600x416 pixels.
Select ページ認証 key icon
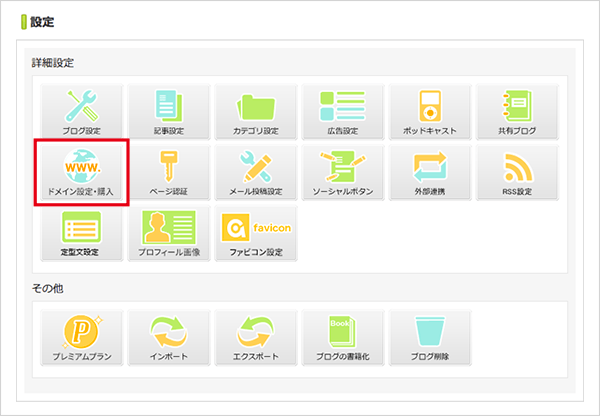(169, 174)
